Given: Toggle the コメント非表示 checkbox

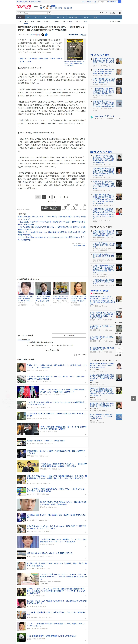Looking at the screenshot, I should [75, 355].
